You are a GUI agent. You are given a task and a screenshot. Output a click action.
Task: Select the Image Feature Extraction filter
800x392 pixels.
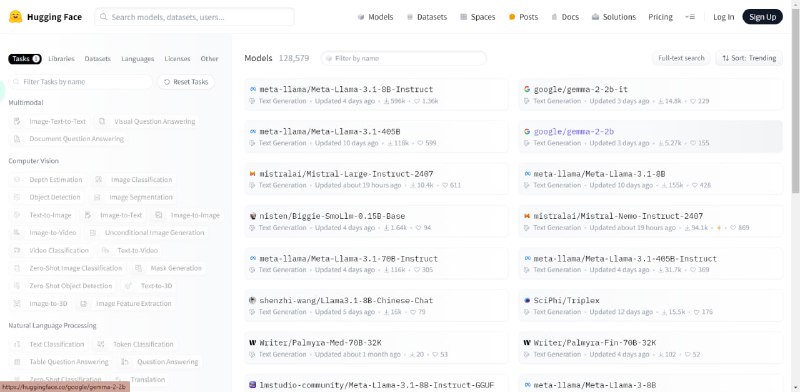point(126,304)
